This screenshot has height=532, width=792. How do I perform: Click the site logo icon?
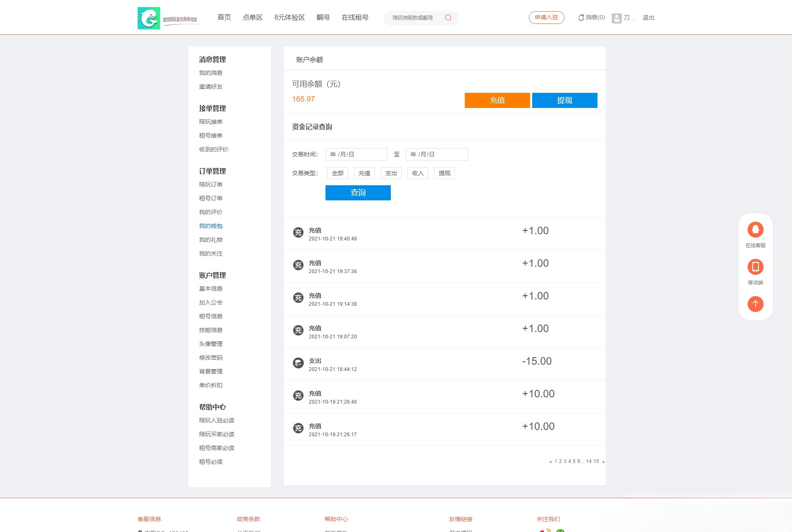coord(149,18)
